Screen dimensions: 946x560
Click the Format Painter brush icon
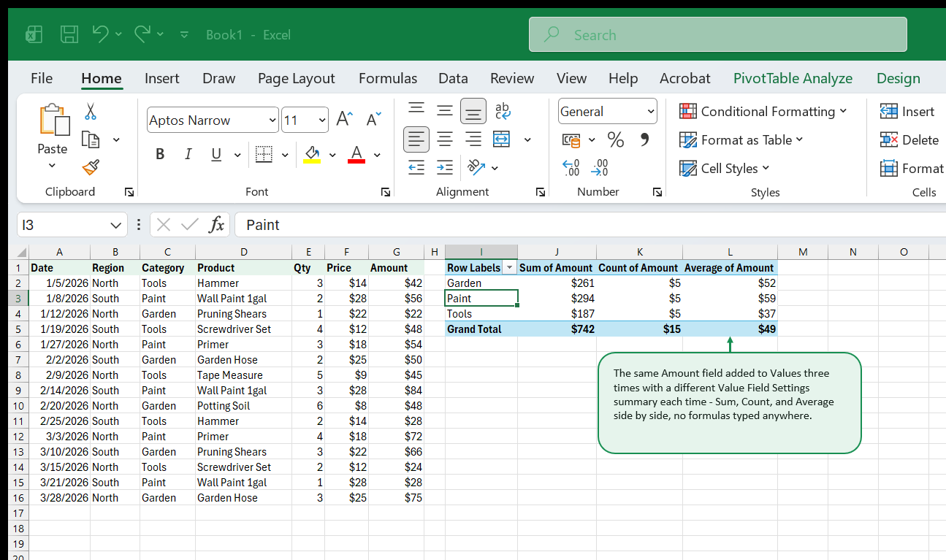coord(91,168)
